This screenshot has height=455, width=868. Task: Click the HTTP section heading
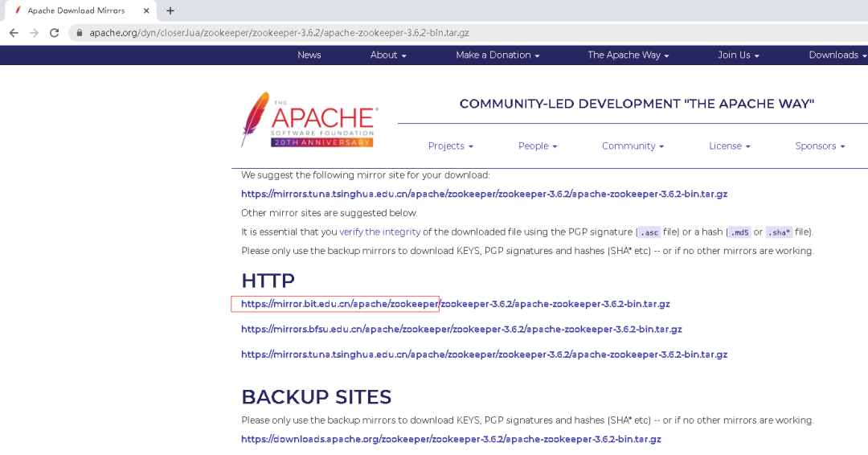[x=268, y=281]
